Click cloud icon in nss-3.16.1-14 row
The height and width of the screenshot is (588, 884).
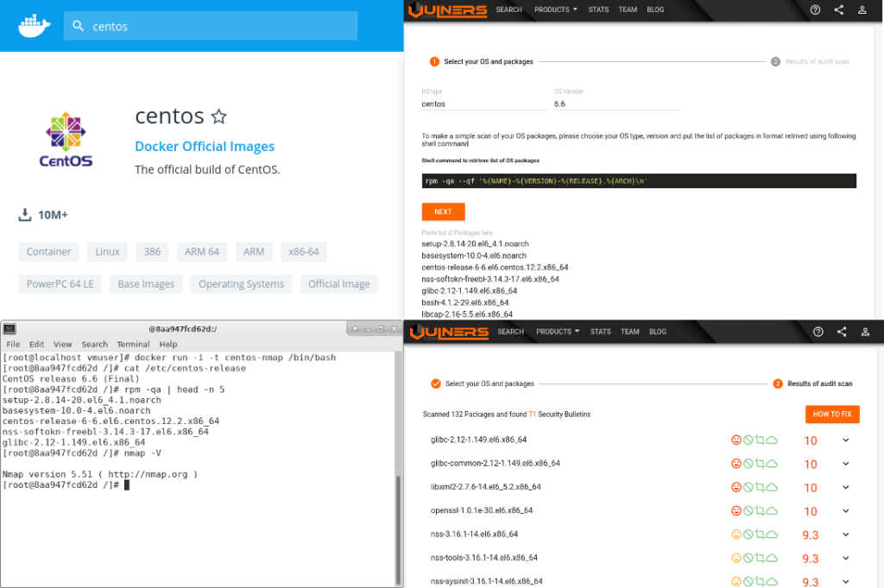772,534
